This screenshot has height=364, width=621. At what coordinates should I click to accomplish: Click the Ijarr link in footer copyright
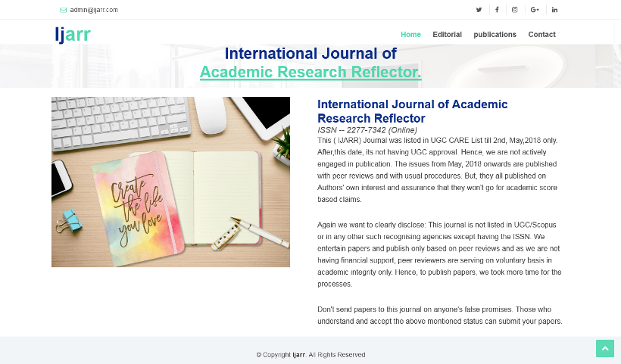coord(299,354)
